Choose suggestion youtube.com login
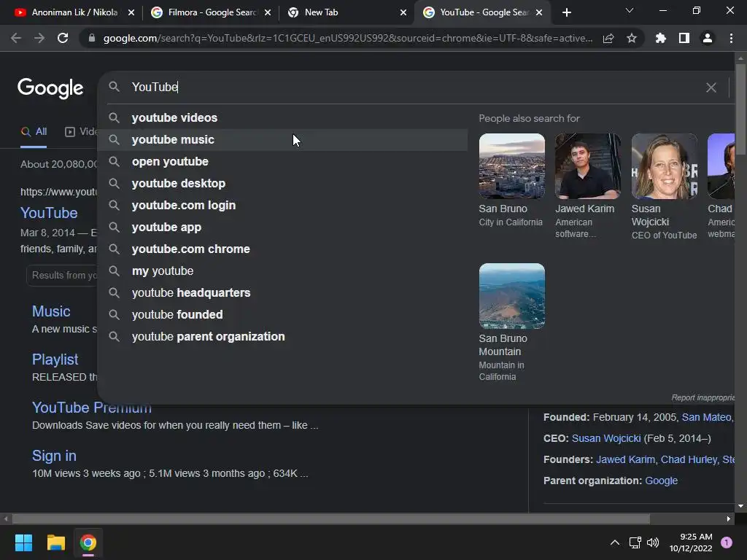Image resolution: width=747 pixels, height=560 pixels. point(282,205)
